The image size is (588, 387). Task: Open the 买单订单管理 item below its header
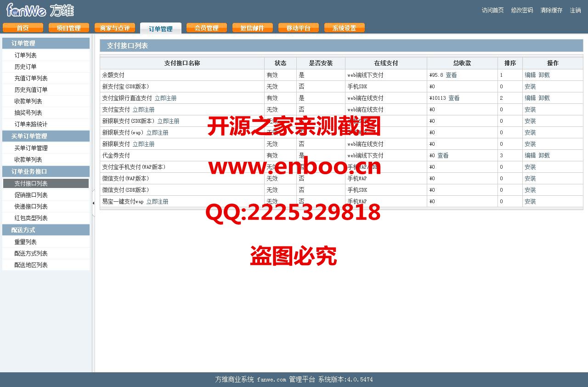[31, 148]
